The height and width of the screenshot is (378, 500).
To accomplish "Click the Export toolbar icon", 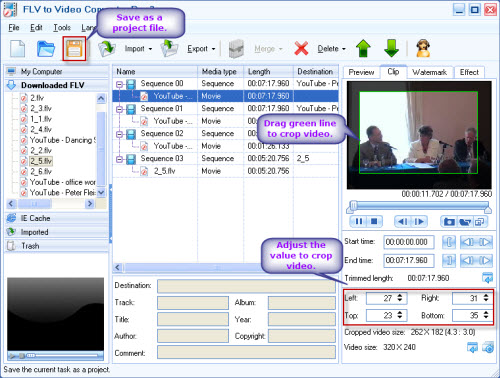I will tap(169, 49).
